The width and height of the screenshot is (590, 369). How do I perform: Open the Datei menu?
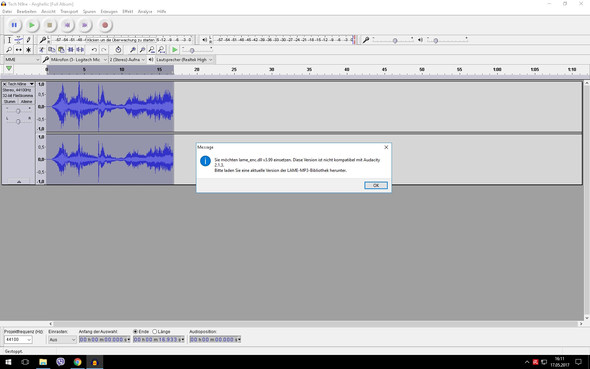coord(7,12)
